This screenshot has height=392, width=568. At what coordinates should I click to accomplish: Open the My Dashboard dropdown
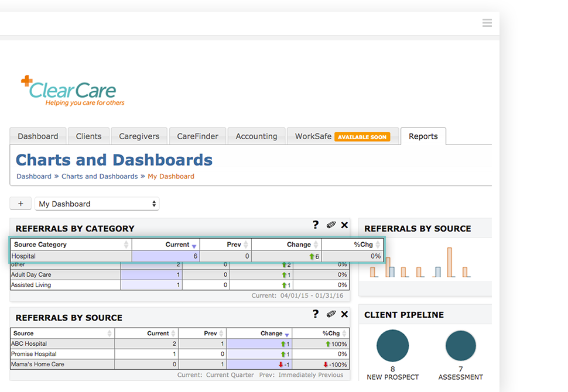click(97, 204)
